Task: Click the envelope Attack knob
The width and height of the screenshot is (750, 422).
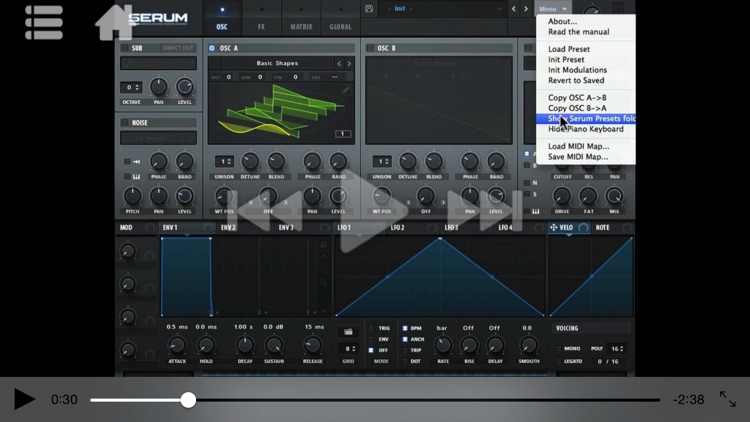Action: point(177,345)
